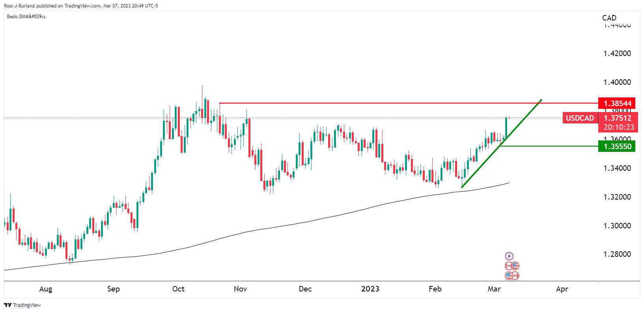Image resolution: width=644 pixels, height=312 pixels.
Task: Click the green 1.35550 price label
Action: (x=617, y=147)
